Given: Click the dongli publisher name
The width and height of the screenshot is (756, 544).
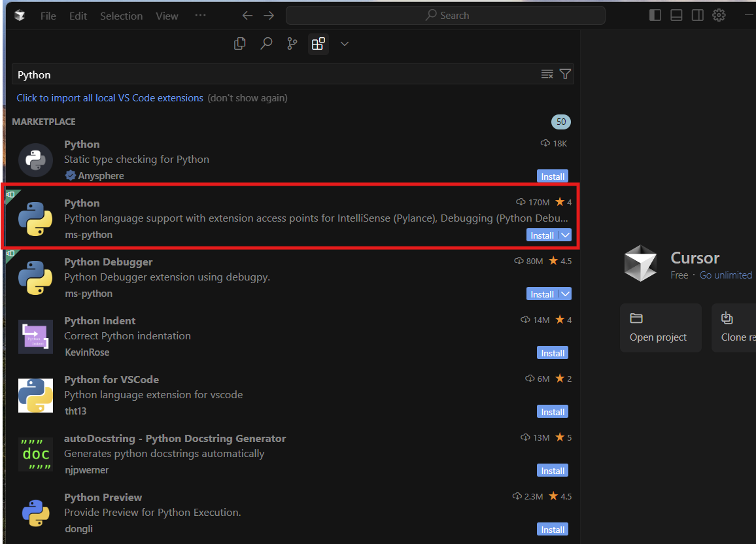Looking at the screenshot, I should tap(78, 528).
